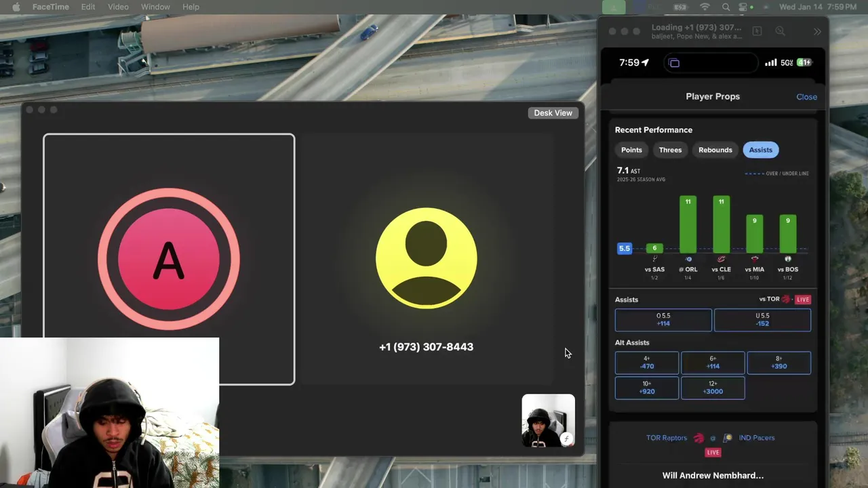The width and height of the screenshot is (868, 488).
Task: Click the +1 (973) 307-8443 caller label
Action: 426,346
